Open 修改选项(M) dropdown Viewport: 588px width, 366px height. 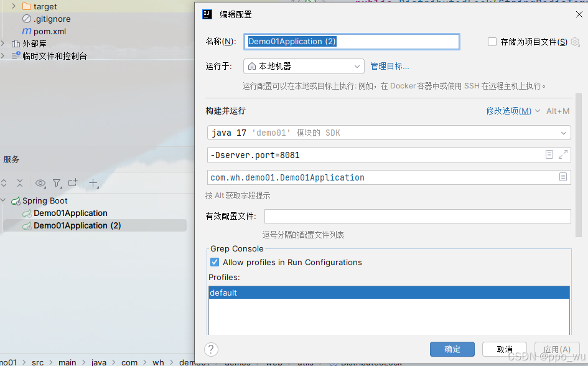[x=513, y=111]
